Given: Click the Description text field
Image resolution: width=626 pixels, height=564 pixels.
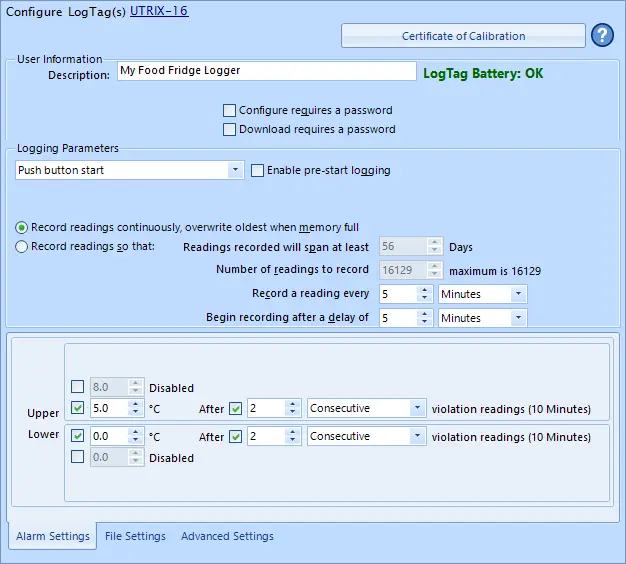Looking at the screenshot, I should (x=265, y=71).
